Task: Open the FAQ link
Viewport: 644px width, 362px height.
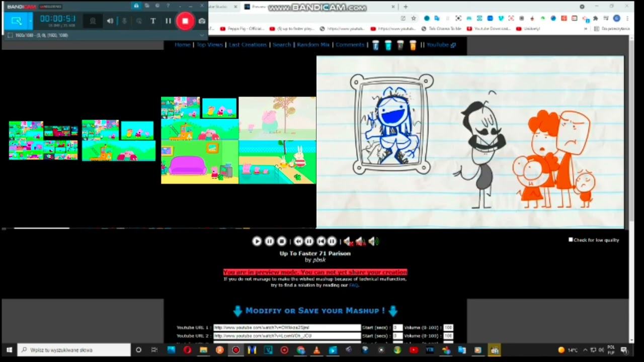Action: 354,285
